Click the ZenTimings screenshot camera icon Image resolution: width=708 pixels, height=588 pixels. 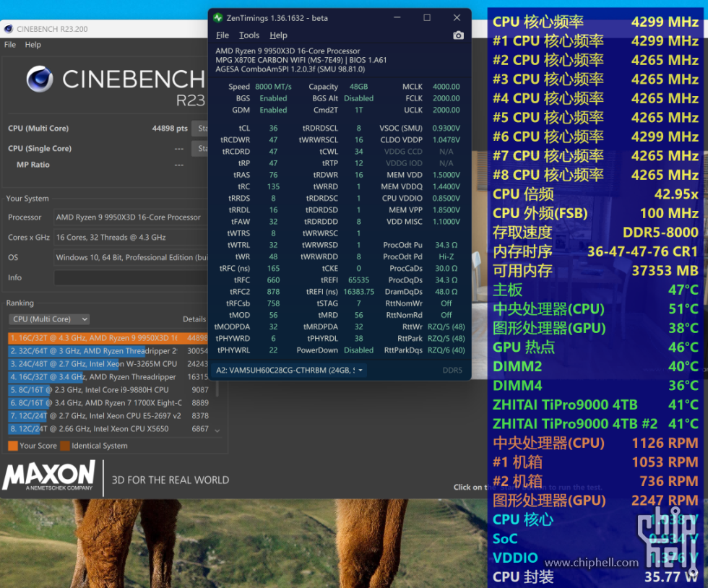click(458, 35)
